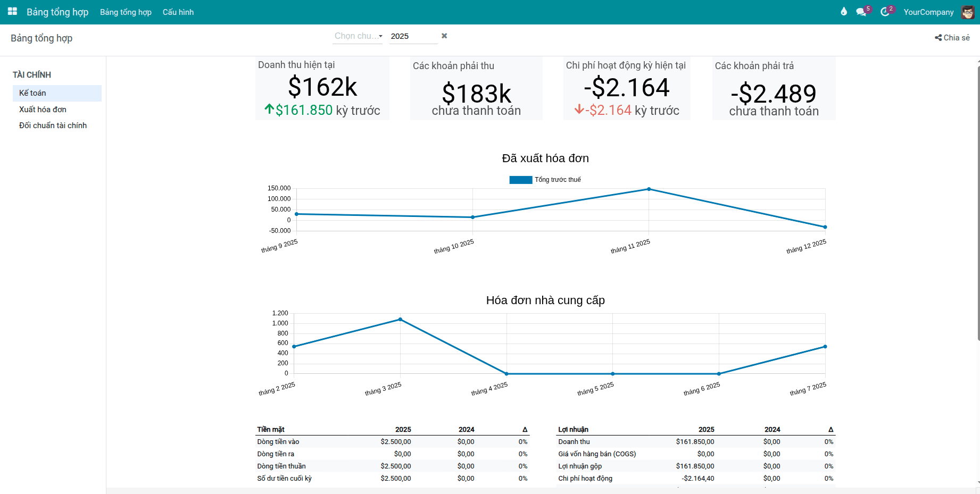Open the user avatar profile menu
Screen dimensions: 980x494
(x=967, y=12)
